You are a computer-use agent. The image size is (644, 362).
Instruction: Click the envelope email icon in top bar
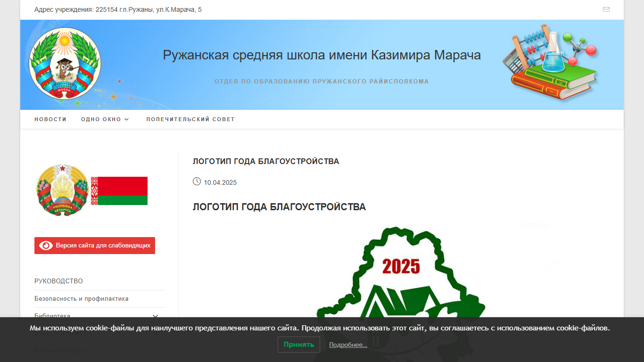click(606, 9)
